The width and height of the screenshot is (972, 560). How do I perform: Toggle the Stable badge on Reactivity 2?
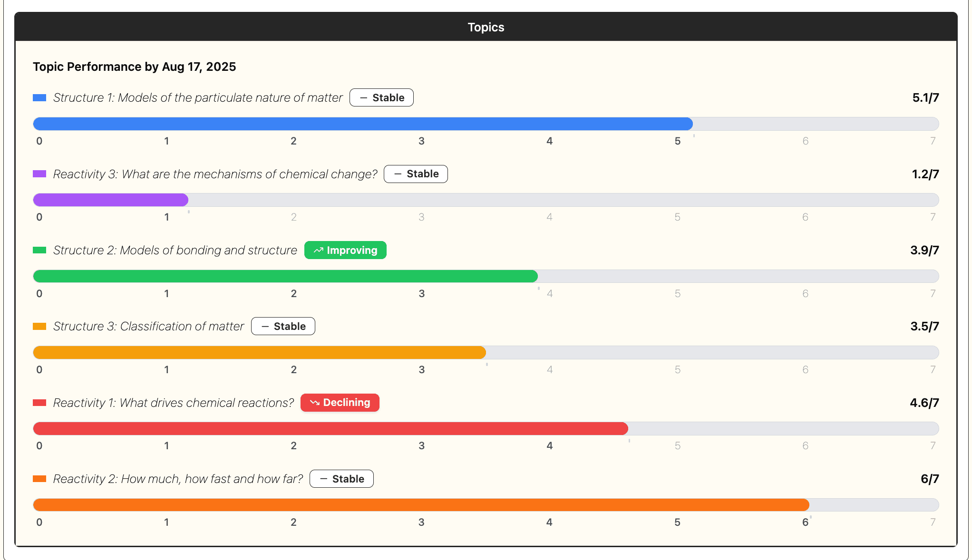coord(341,479)
